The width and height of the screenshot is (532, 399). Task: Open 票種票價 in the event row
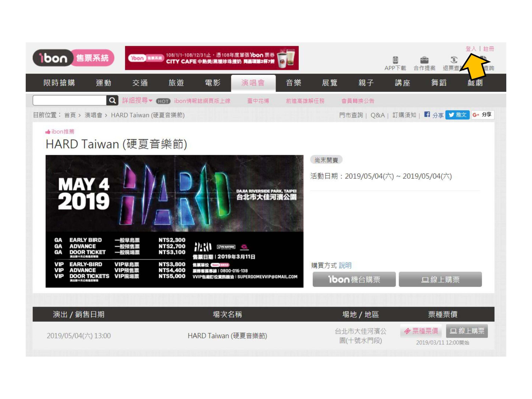coord(421,331)
